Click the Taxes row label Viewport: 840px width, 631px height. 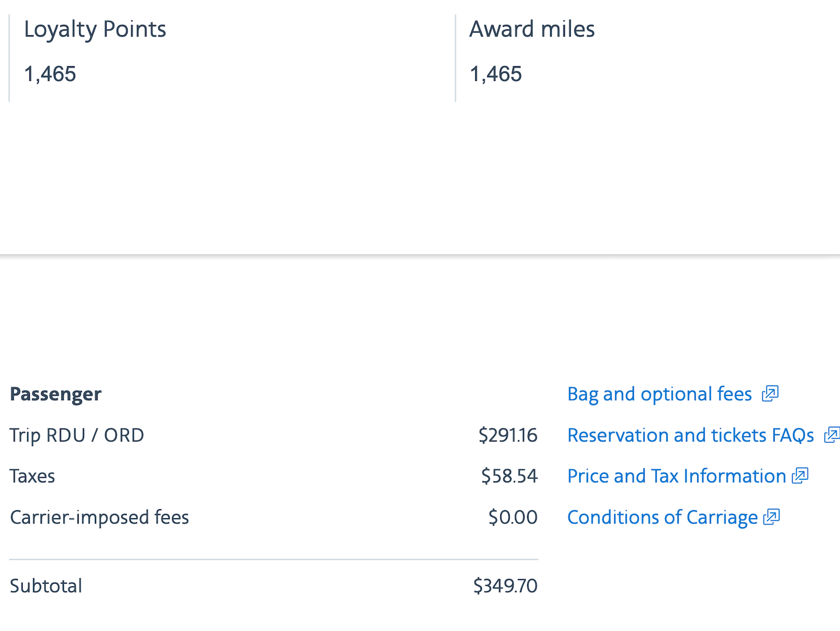[32, 476]
